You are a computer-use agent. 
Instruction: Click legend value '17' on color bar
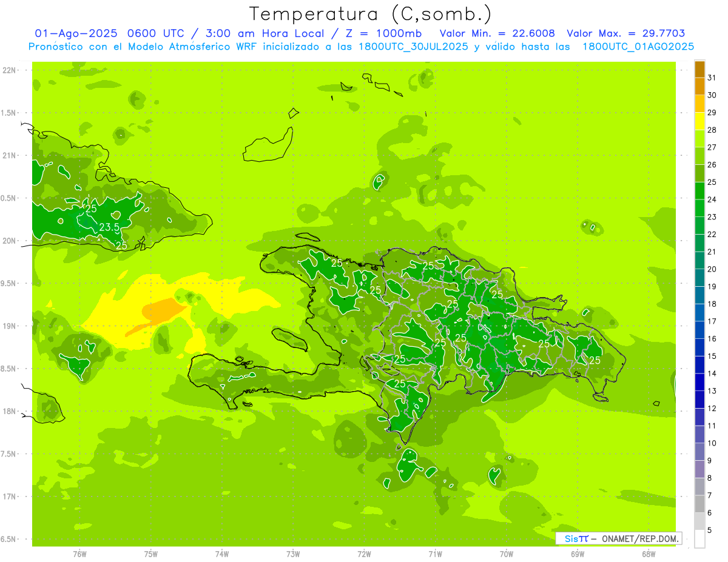point(712,321)
